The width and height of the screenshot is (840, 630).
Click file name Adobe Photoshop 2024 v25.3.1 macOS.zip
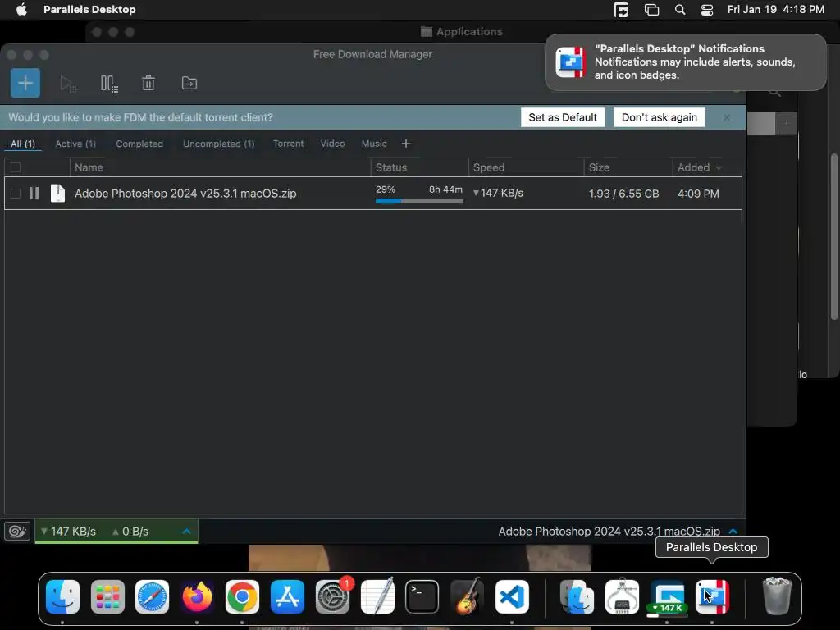click(185, 194)
